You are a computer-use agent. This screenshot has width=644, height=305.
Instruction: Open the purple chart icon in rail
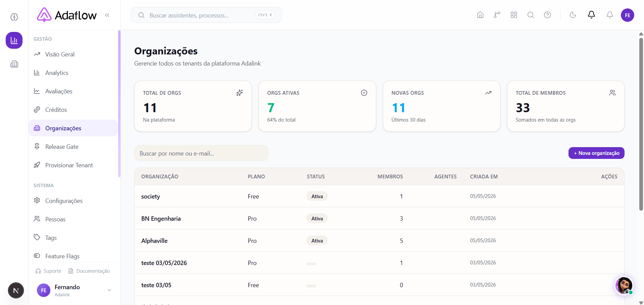pyautogui.click(x=14, y=40)
